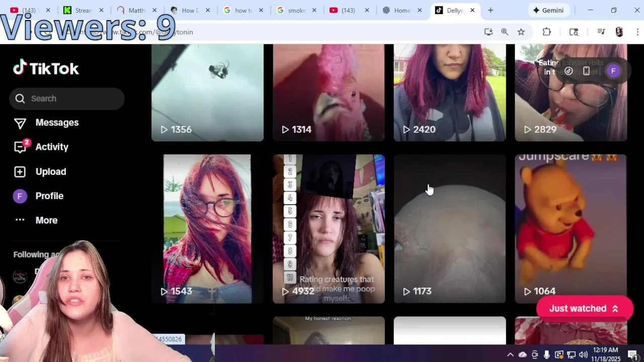Click the Messages paper-plane icon

point(20,123)
